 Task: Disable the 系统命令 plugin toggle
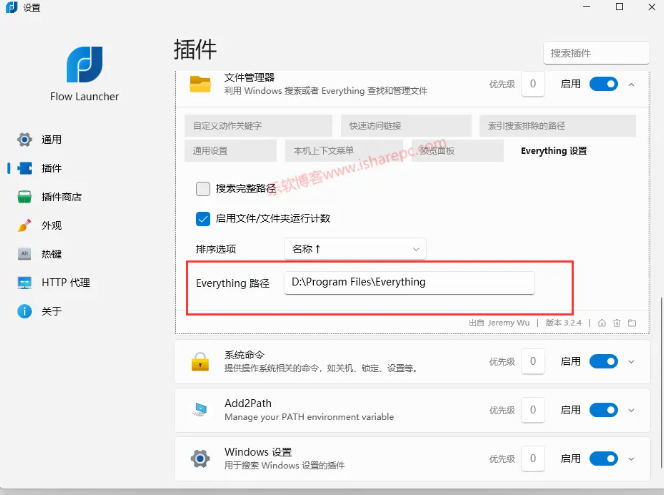(x=603, y=361)
